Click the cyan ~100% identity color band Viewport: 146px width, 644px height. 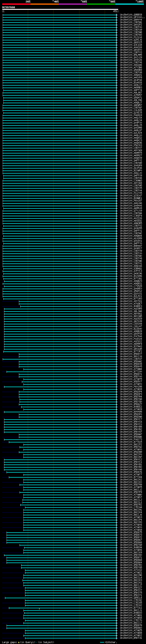pos(130,4)
